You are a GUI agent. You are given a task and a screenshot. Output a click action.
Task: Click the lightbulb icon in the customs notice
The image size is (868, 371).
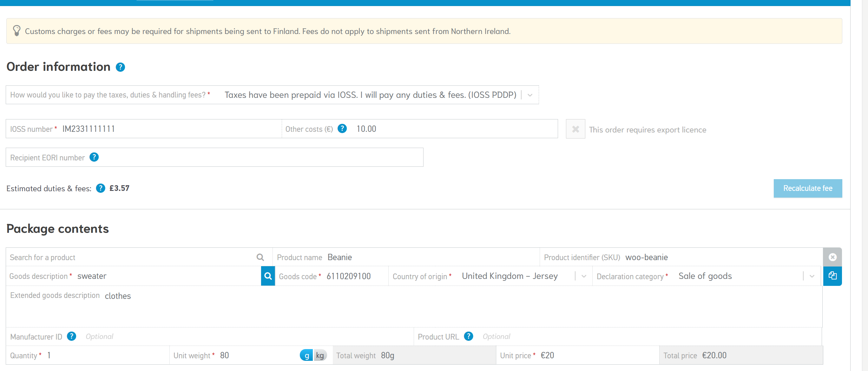coord(16,31)
